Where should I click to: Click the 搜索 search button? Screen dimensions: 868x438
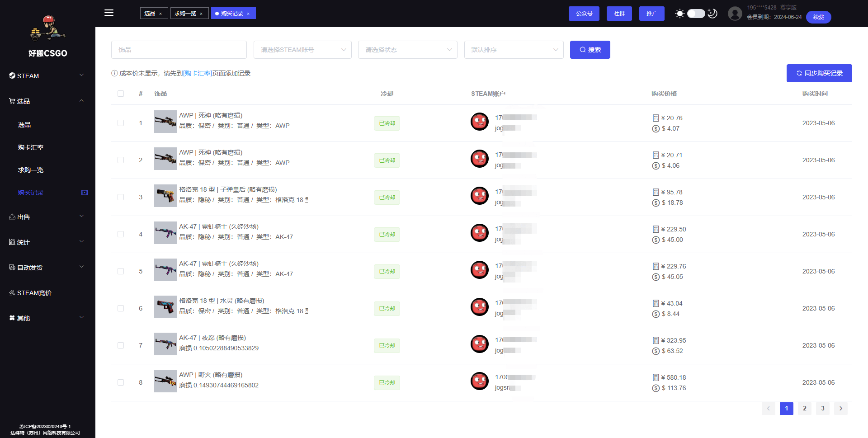click(590, 50)
